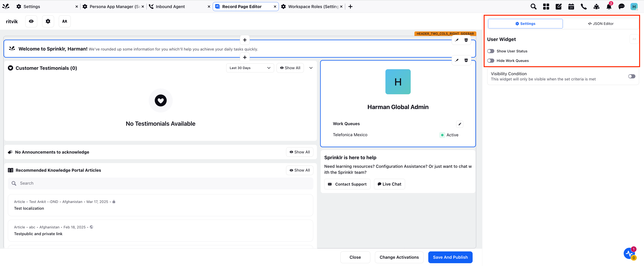Click the agent status people icon
The image size is (644, 266).
coord(596,7)
